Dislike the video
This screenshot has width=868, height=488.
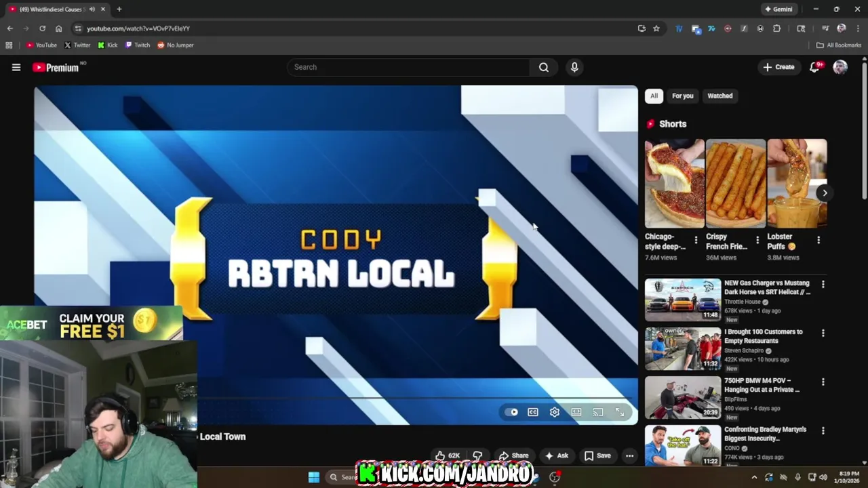[x=477, y=455]
